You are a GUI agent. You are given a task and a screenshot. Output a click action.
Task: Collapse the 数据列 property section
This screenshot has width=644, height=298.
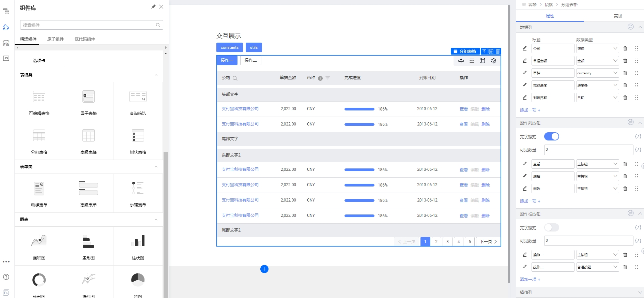640,27
